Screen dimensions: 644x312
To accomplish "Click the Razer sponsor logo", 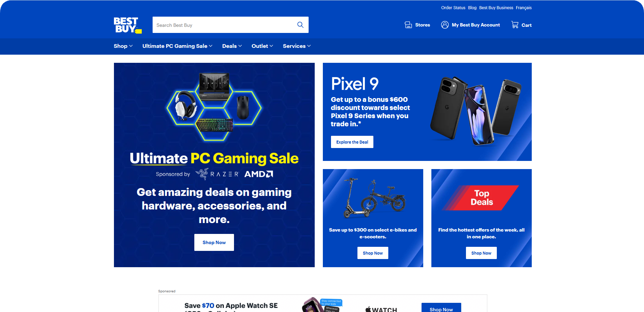I will point(217,174).
